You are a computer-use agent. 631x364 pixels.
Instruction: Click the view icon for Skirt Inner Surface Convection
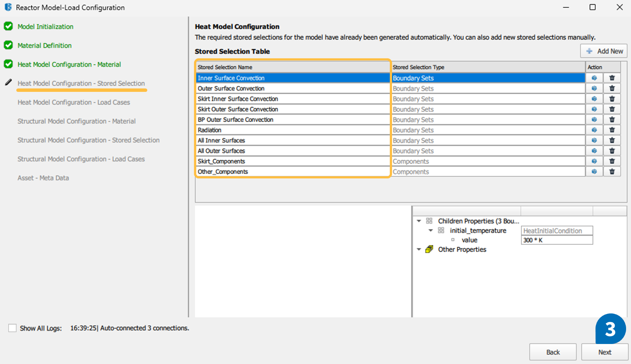(594, 99)
